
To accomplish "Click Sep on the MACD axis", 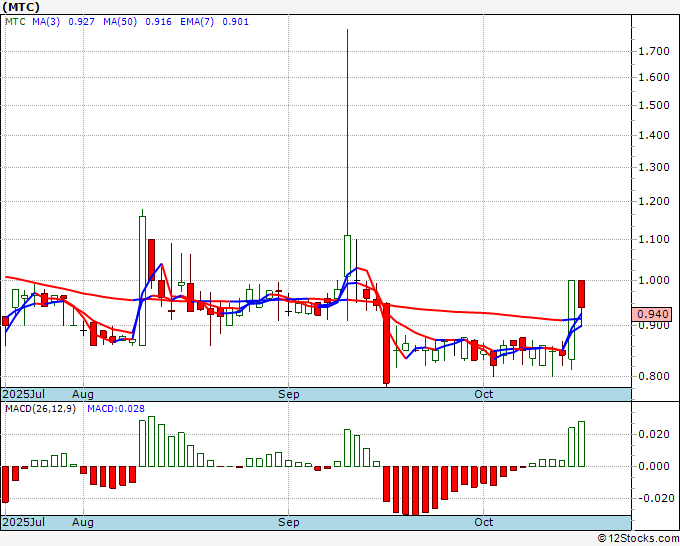I will click(288, 522).
